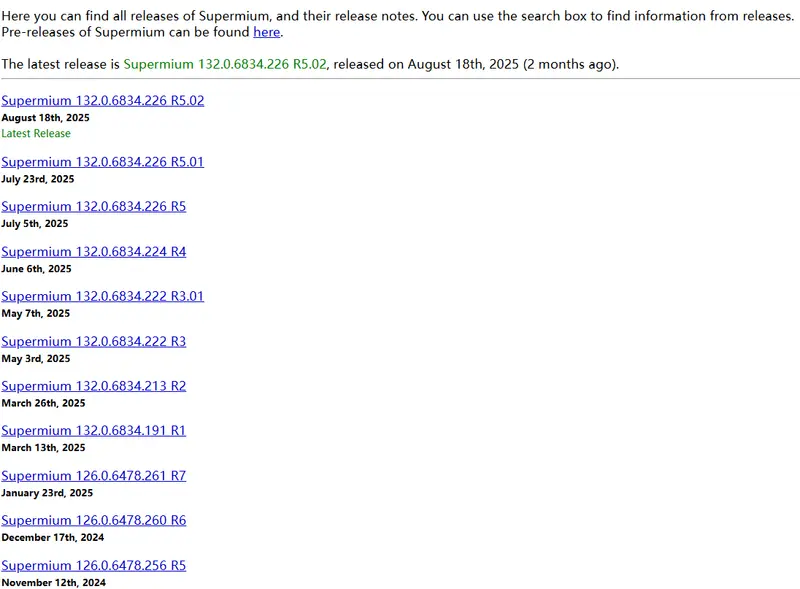View the Supermium 132.0.6834.226 R5 release
Image resolution: width=800 pixels, height=589 pixels.
point(93,207)
